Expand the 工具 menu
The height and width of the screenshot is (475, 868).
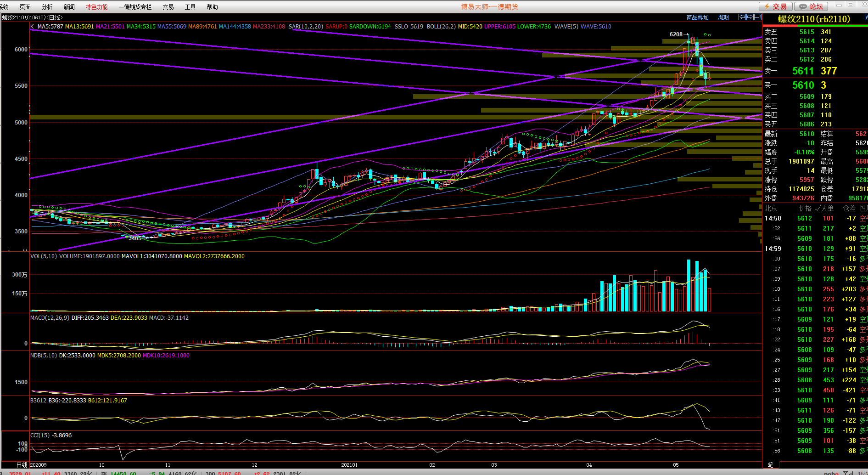pyautogui.click(x=190, y=7)
